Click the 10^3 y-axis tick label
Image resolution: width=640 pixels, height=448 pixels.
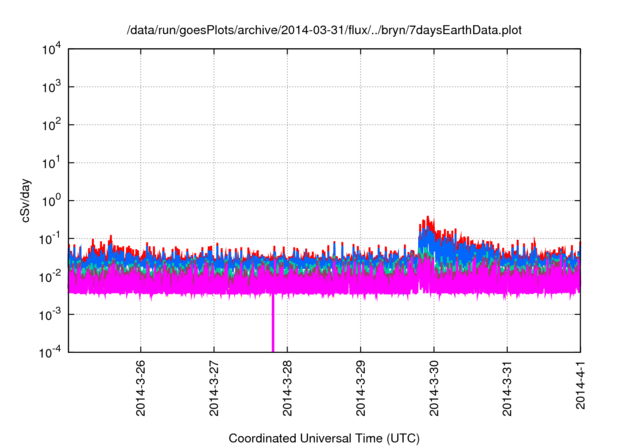coord(51,87)
